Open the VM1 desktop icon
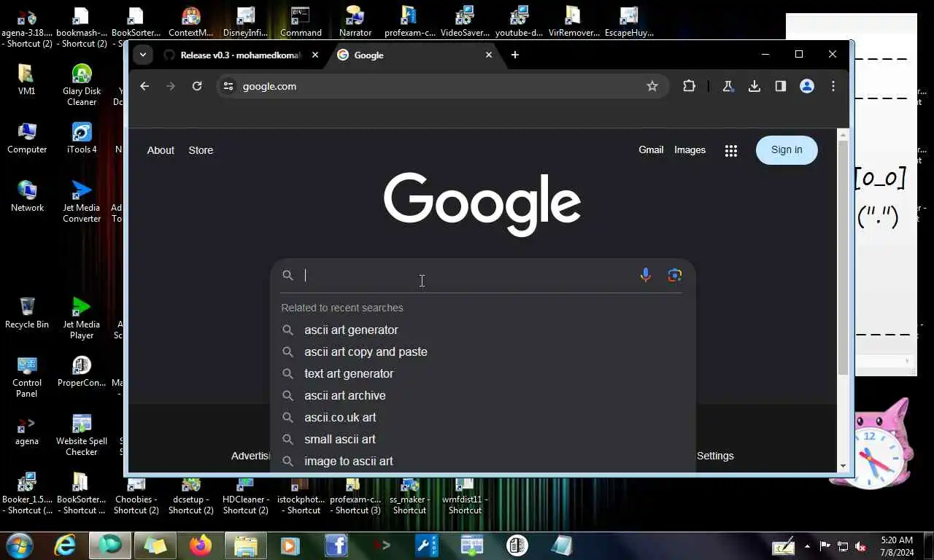Viewport: 934px width, 560px height. tap(27, 80)
